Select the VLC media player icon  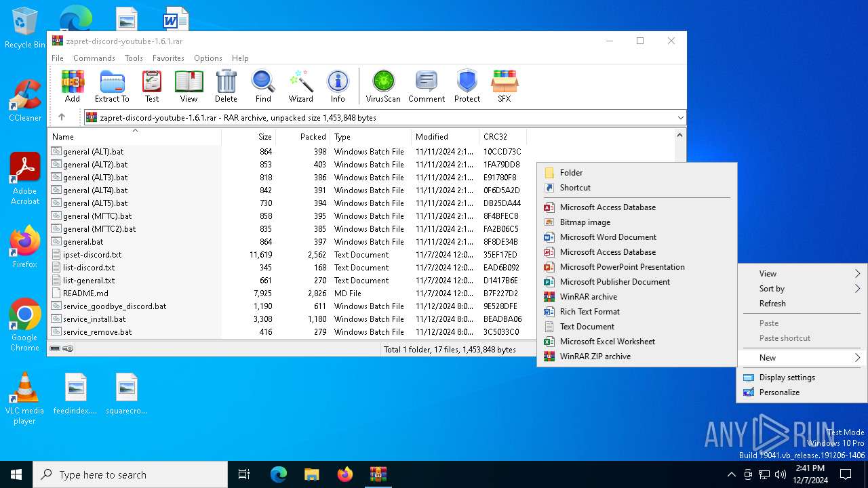pos(25,399)
